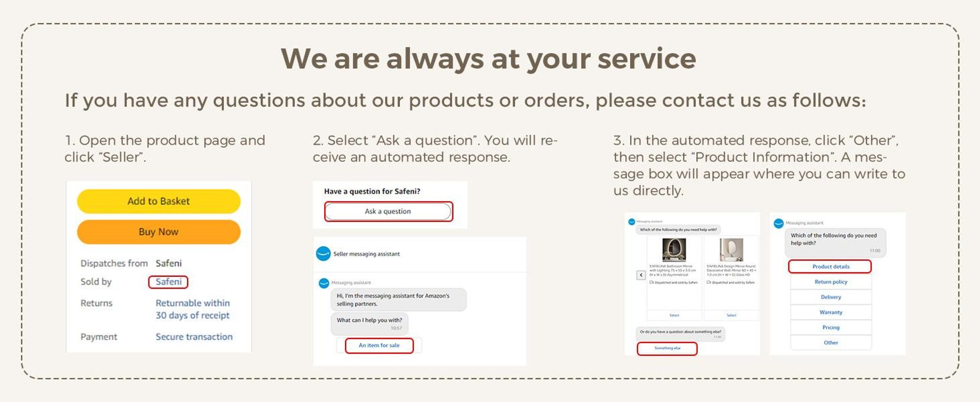Click the Add to Basket button
Screen dimensions: 980x402
click(x=159, y=201)
